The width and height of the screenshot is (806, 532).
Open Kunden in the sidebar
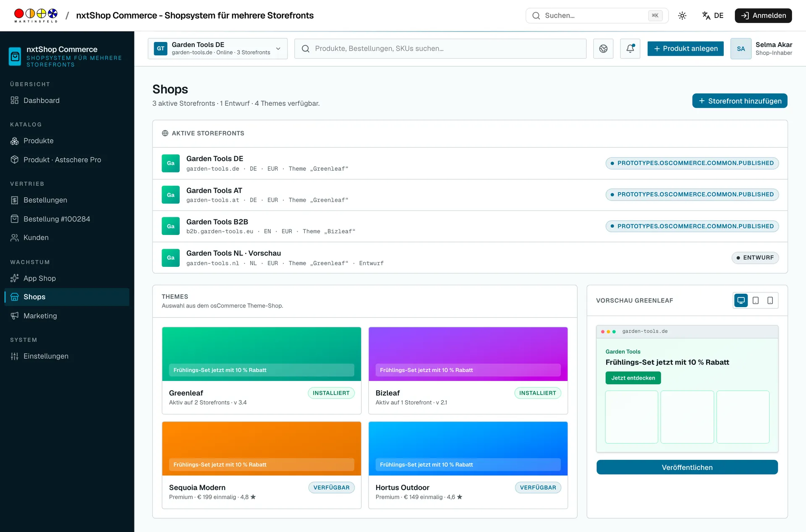pyautogui.click(x=67, y=237)
